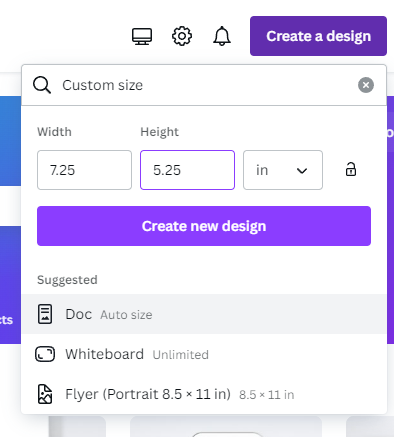Select Doc Auto size suggestion
The width and height of the screenshot is (394, 437).
(x=204, y=314)
